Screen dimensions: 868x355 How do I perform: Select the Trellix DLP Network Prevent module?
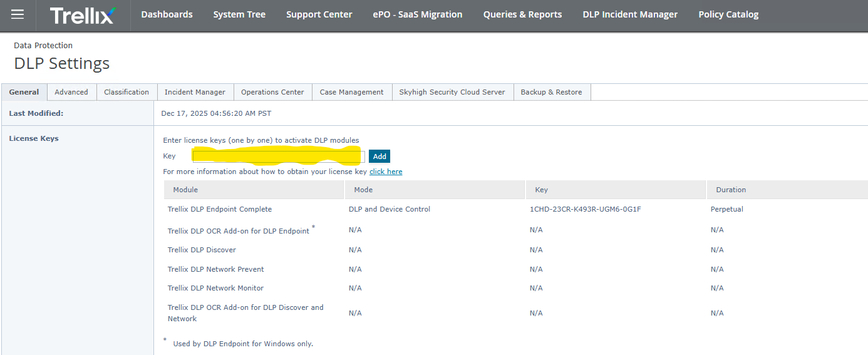tap(216, 269)
